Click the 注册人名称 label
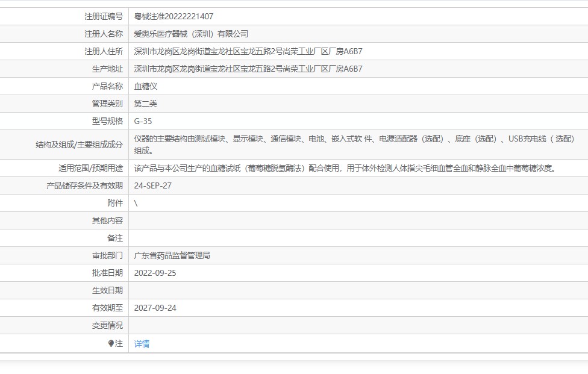This screenshot has width=588, height=374. (104, 34)
